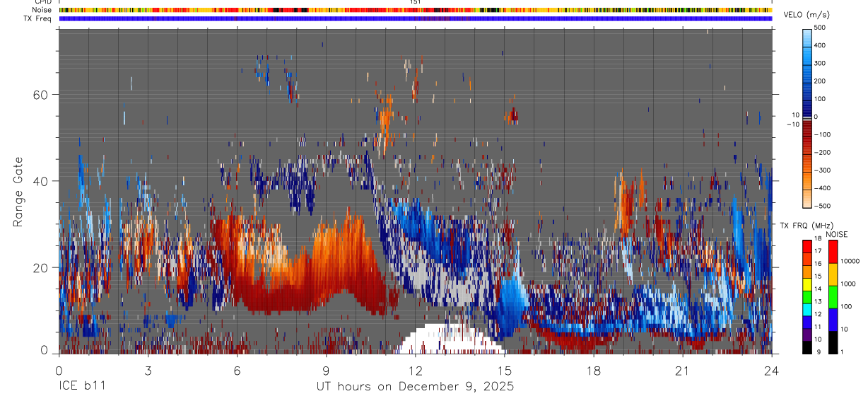Select the red 17-18 MHz swatch
This screenshot has width=868, height=401.
click(807, 246)
